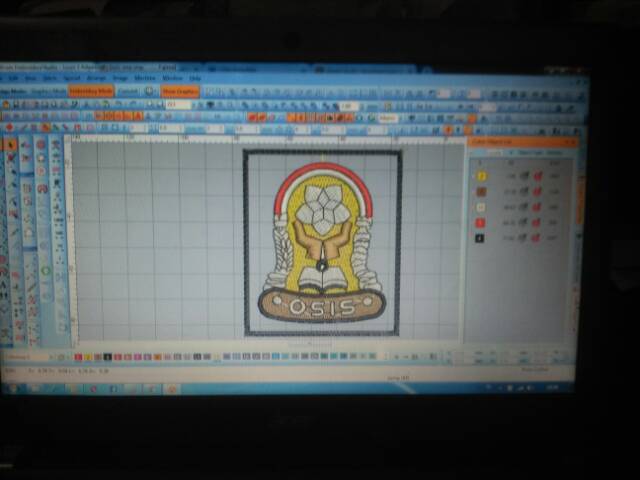
Task: Select yellow thread color 1 in Color-Object list
Action: click(x=481, y=175)
